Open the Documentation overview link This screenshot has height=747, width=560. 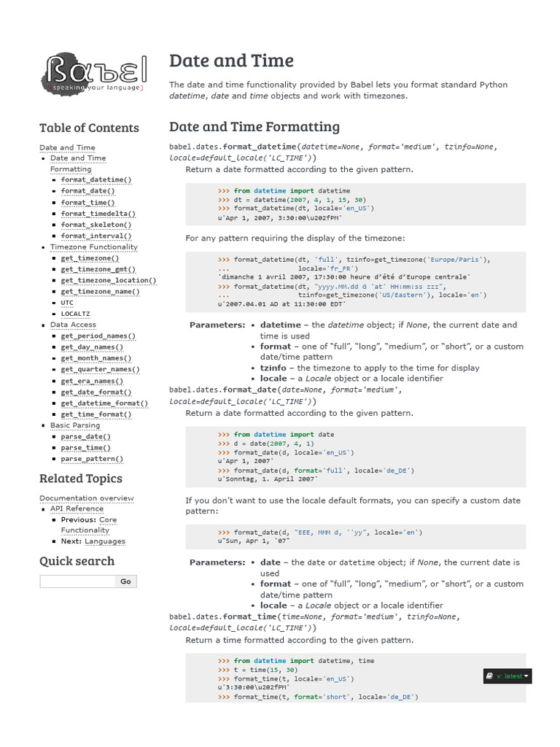[86, 498]
